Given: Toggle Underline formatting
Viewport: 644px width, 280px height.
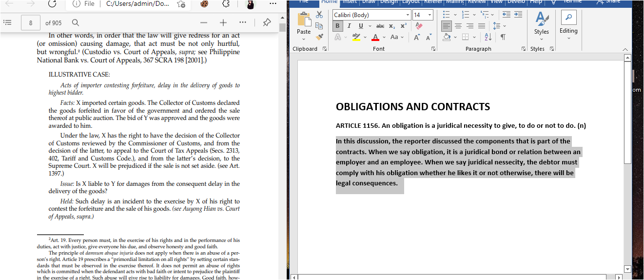Looking at the screenshot, I should [361, 26].
